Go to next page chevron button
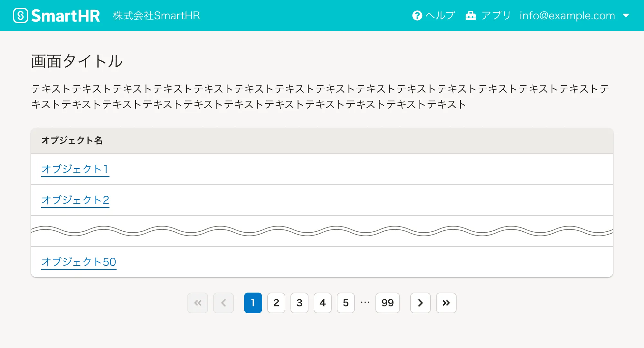 (x=420, y=303)
